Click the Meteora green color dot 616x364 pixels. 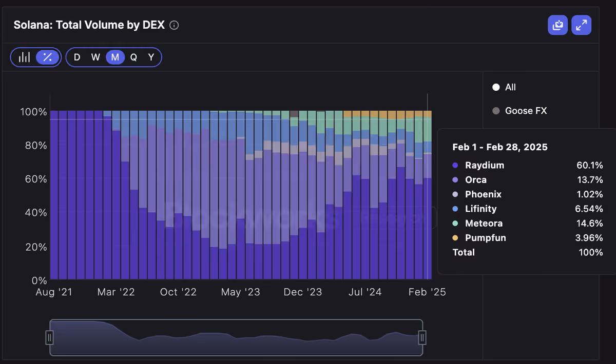[x=455, y=224]
